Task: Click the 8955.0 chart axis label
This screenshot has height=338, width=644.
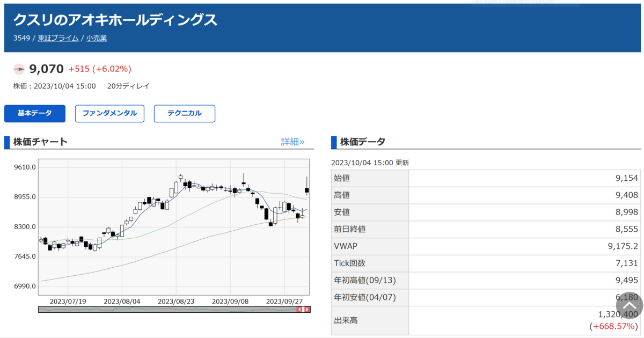Action: pos(25,197)
